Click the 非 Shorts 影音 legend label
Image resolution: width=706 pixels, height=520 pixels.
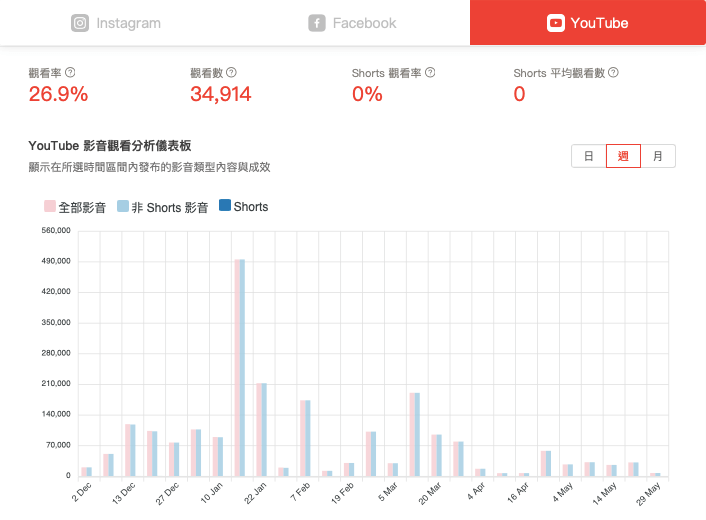coord(170,208)
